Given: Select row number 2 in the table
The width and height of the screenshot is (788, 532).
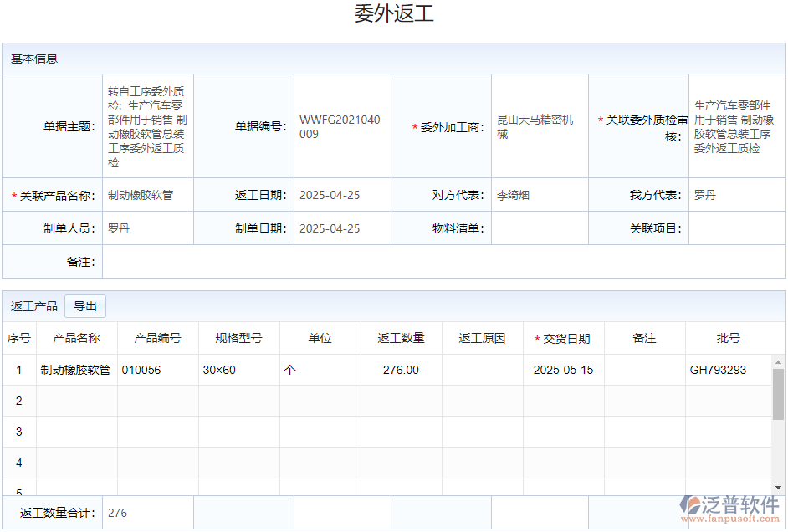Looking at the screenshot, I should 19,401.
